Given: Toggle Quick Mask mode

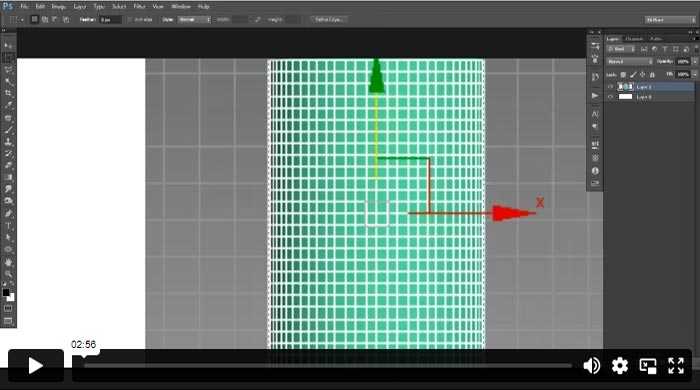Looking at the screenshot, I should (8, 308).
